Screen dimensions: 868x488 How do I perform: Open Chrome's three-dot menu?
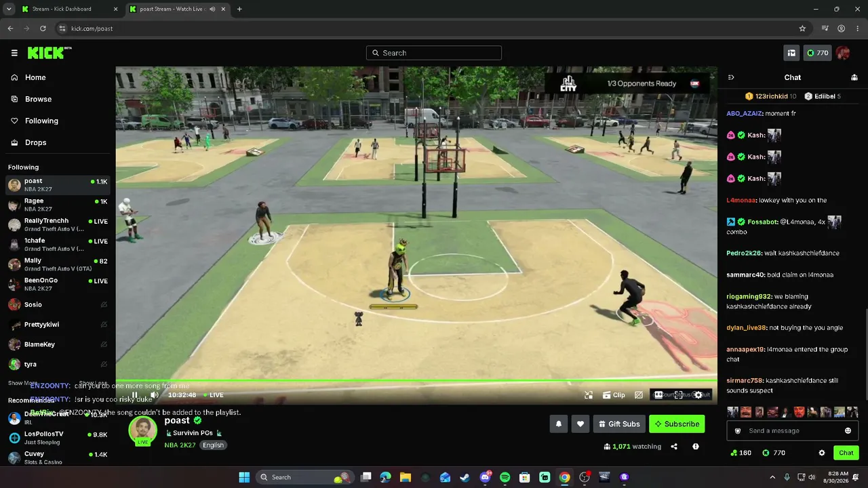(x=857, y=28)
